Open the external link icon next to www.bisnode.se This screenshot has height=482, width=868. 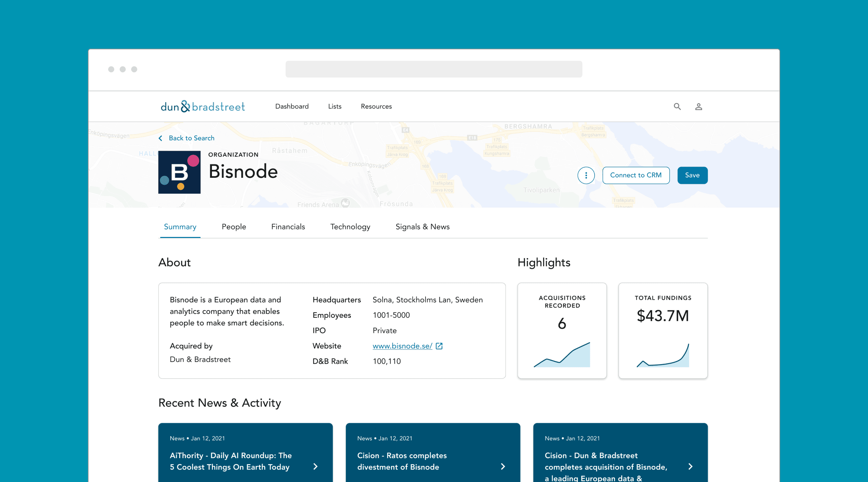point(439,346)
